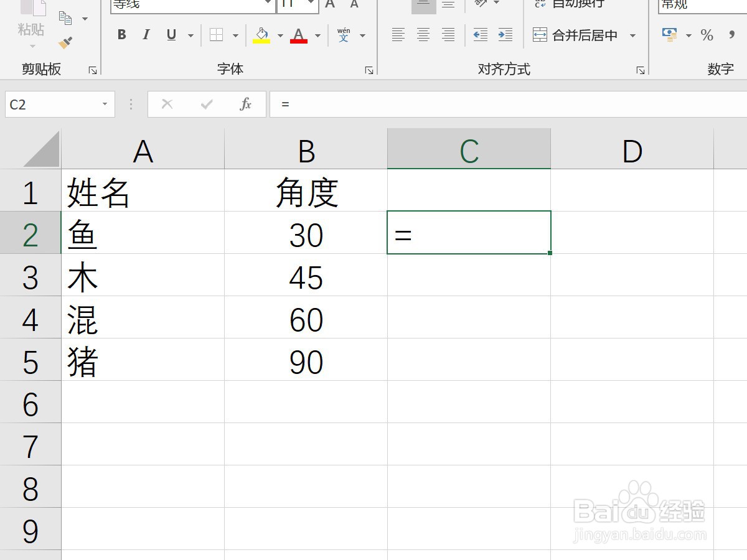Toggle italic formatting
The width and height of the screenshot is (747, 560).
click(146, 35)
